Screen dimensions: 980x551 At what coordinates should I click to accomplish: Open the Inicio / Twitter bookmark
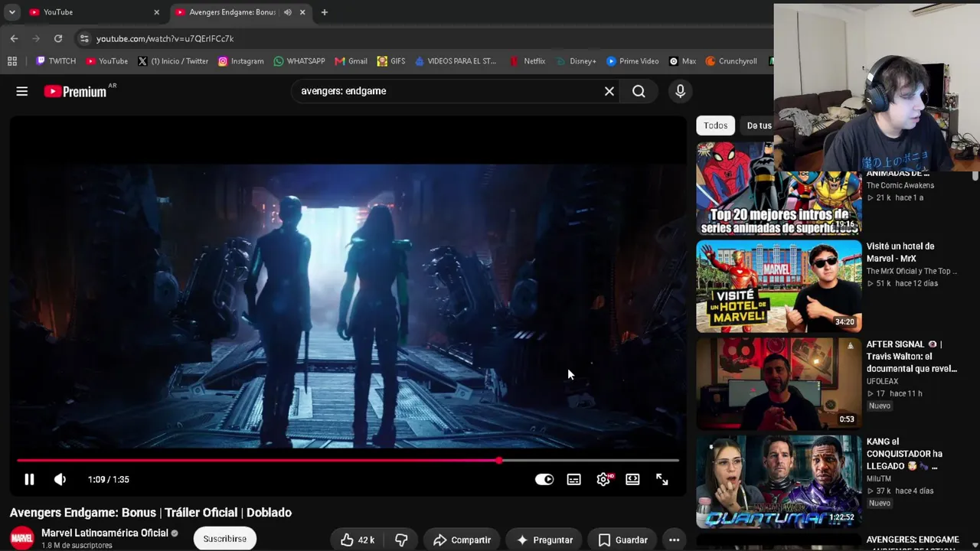[x=173, y=61]
